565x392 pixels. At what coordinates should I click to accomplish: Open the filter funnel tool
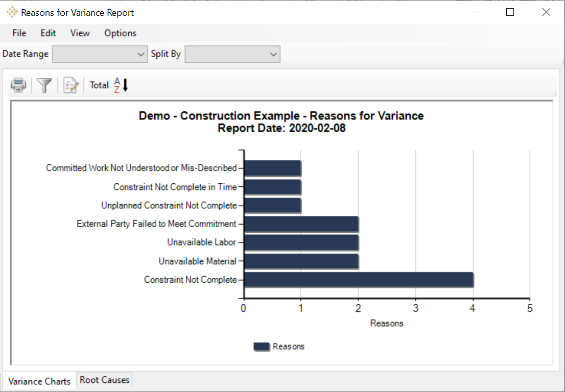[x=44, y=85]
